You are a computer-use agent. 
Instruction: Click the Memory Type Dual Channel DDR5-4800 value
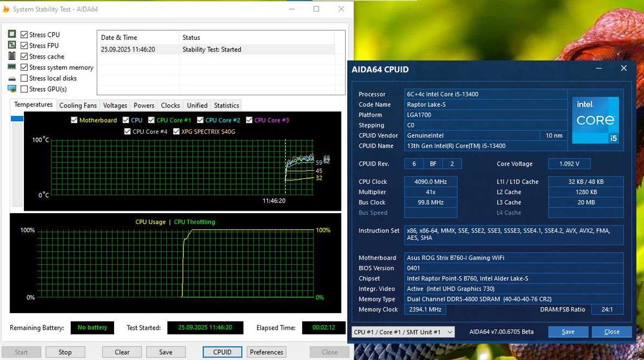point(514,299)
